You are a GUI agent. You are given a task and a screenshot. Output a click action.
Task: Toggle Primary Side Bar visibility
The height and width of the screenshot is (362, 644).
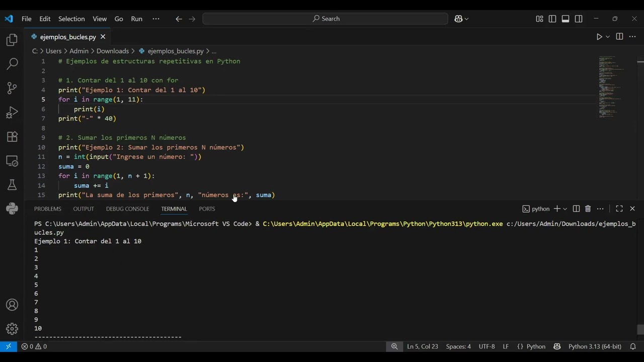(x=552, y=19)
